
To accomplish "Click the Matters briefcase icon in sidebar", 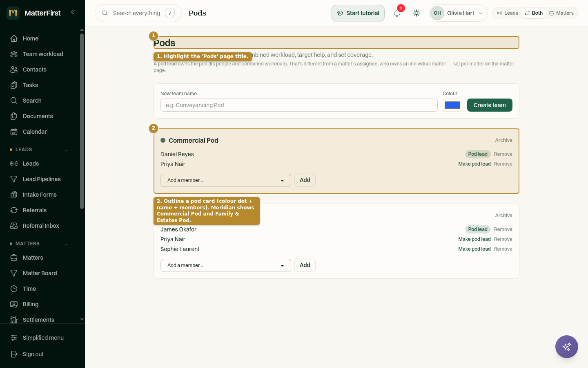I will point(14,258).
